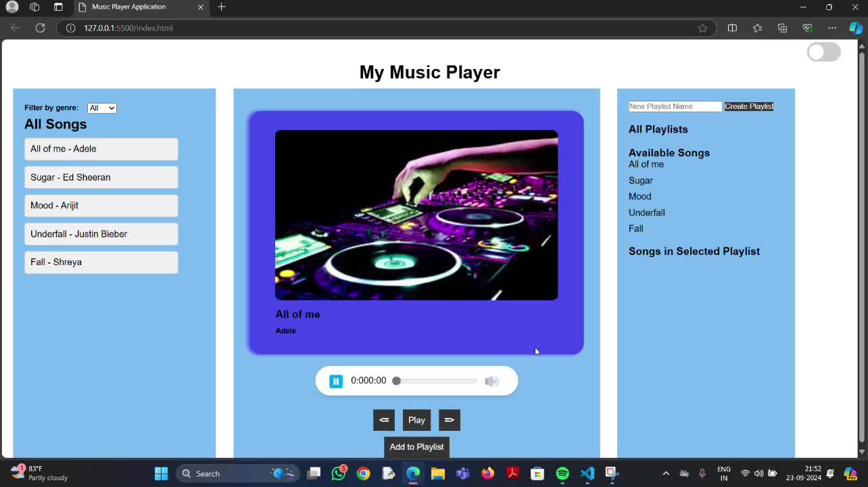Open Collections icon in browser toolbar
This screenshot has height=487, width=868.
point(782,28)
